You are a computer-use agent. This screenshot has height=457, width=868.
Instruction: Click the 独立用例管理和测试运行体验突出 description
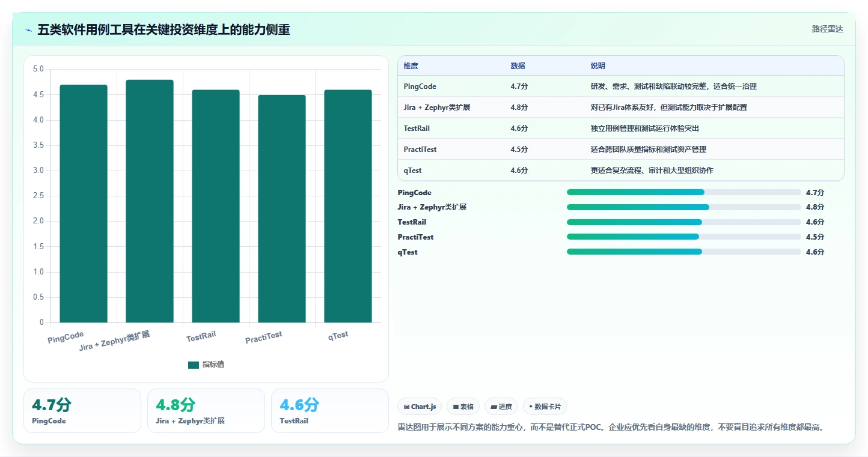645,129
